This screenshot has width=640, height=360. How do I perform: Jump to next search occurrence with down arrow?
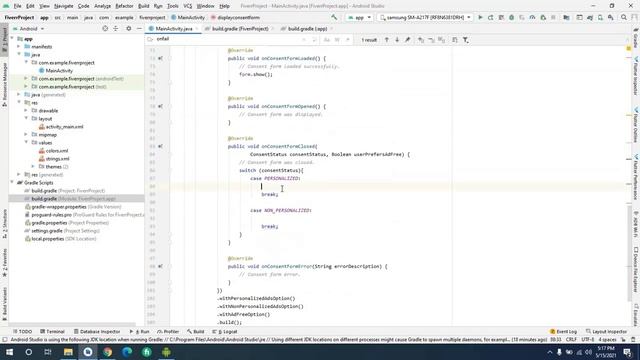coord(397,40)
